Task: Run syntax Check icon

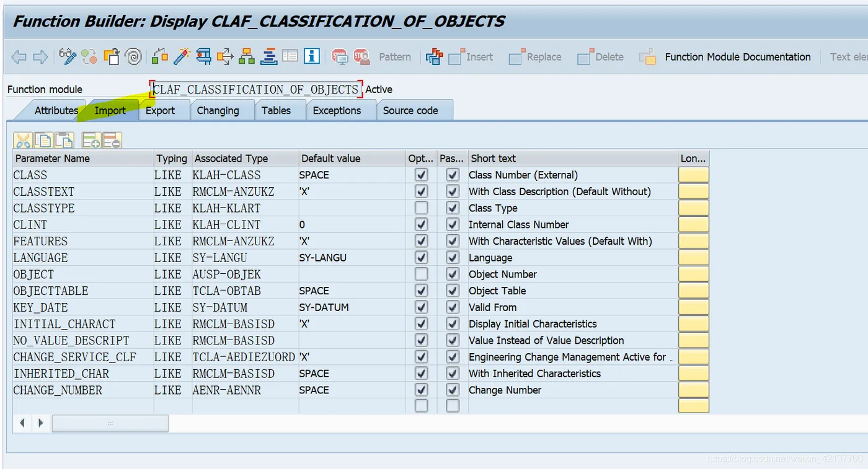Action: [x=160, y=57]
